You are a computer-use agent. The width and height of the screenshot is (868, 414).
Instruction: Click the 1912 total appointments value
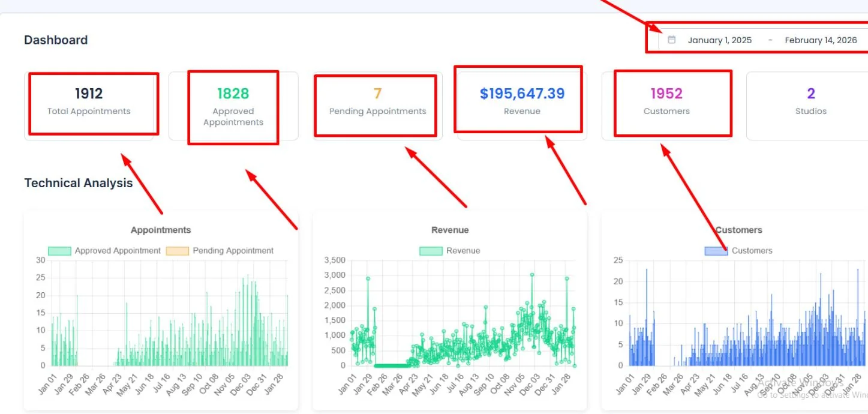click(x=89, y=94)
